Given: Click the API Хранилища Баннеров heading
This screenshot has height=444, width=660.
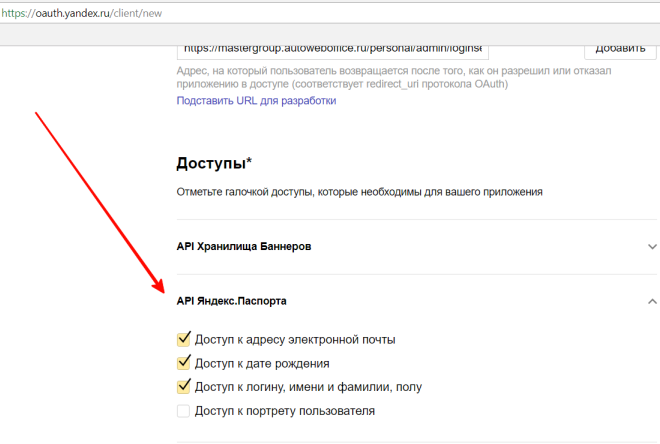Looking at the screenshot, I should pyautogui.click(x=244, y=246).
